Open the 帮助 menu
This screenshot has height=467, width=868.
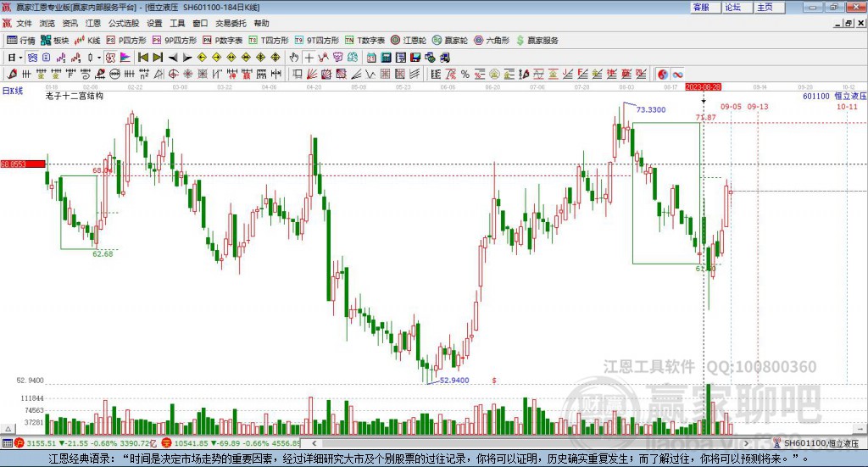click(x=261, y=23)
